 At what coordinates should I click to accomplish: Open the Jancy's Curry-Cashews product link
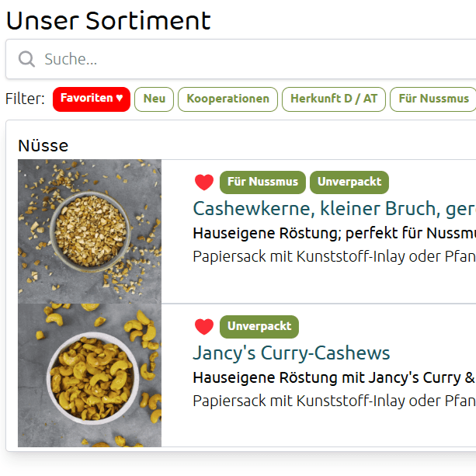[291, 353]
